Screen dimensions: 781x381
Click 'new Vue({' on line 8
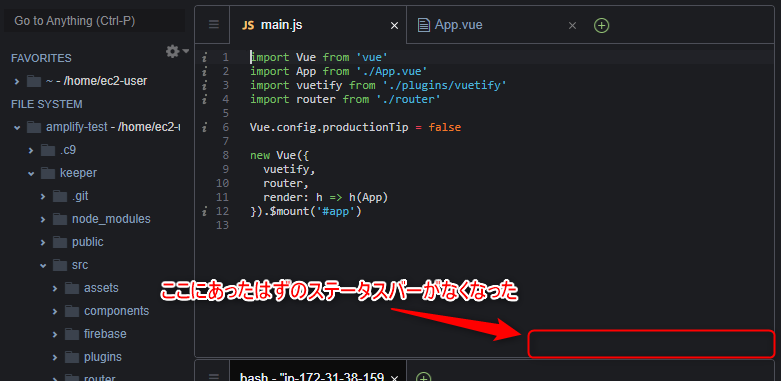pos(279,155)
